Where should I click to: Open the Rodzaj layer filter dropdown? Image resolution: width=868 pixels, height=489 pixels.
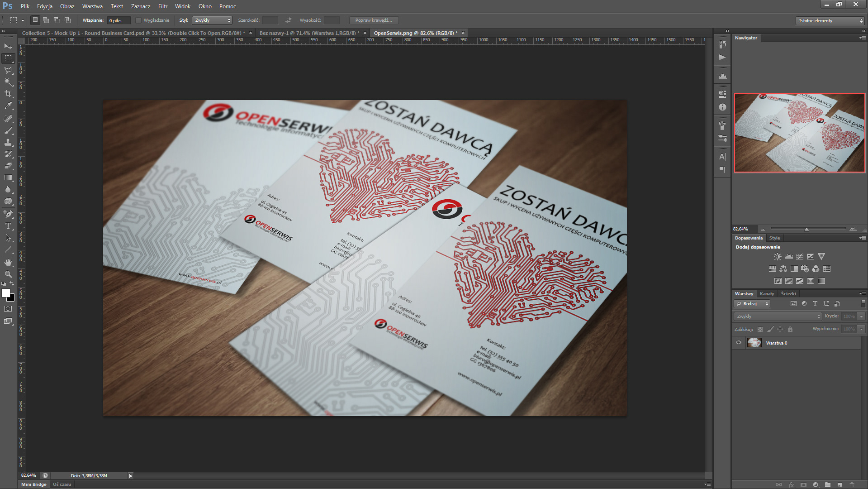(x=752, y=304)
